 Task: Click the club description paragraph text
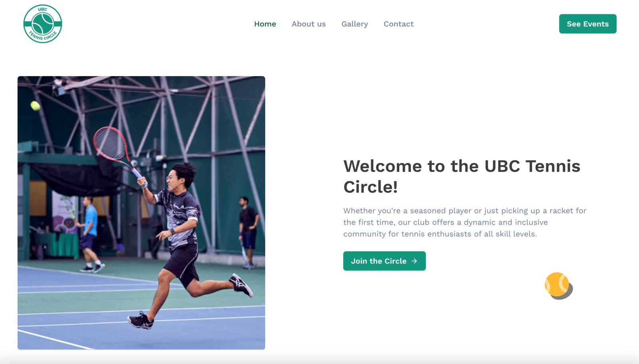tap(465, 222)
